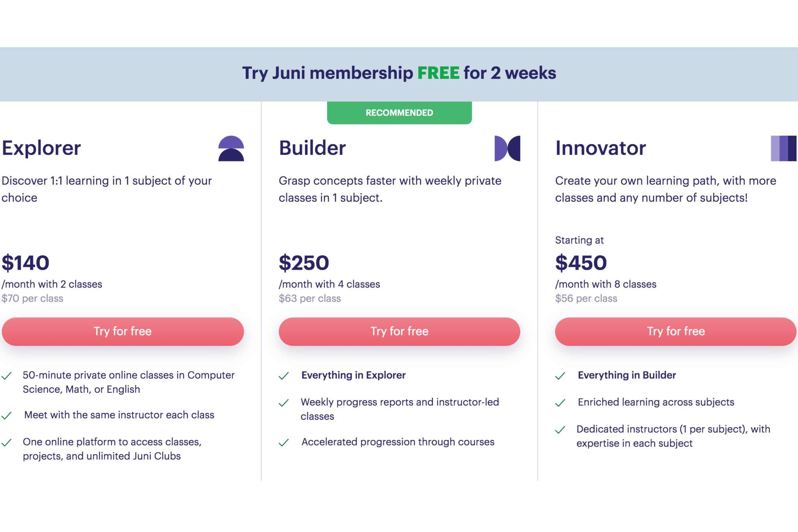Viewport: 798px width, 532px height.
Task: Click the checkmark next to 'Weekly progress reports'
Action: (x=284, y=403)
